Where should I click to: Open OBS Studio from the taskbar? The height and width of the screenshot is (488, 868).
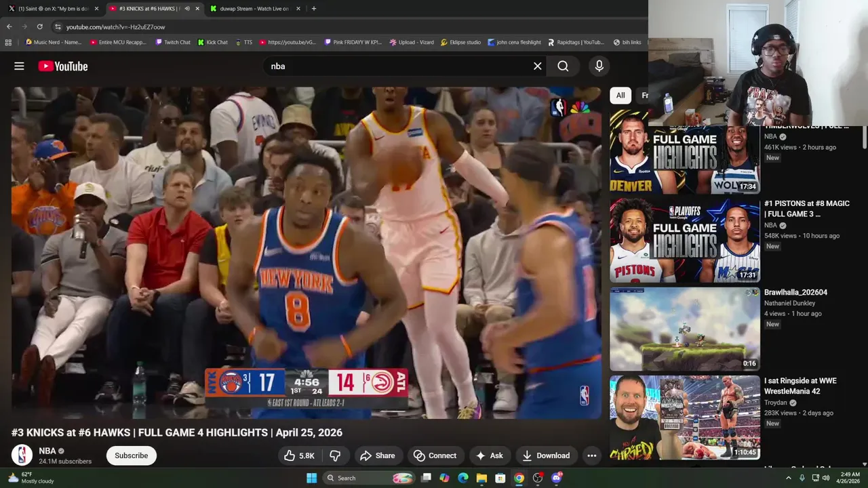tap(538, 478)
